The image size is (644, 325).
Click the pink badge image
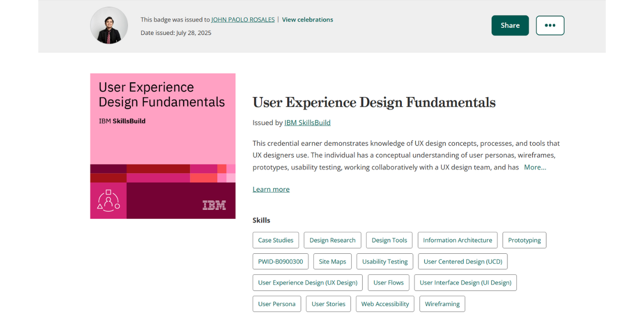click(x=162, y=146)
